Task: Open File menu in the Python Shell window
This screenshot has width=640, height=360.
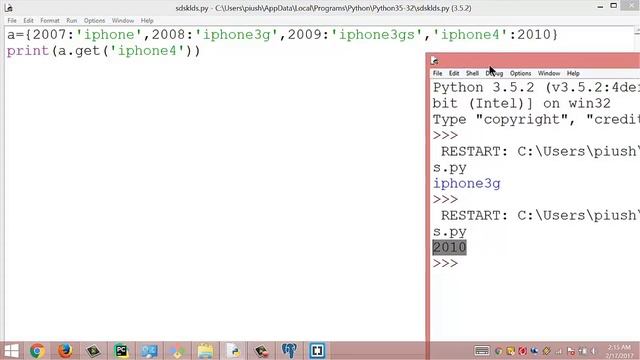Action: point(438,73)
